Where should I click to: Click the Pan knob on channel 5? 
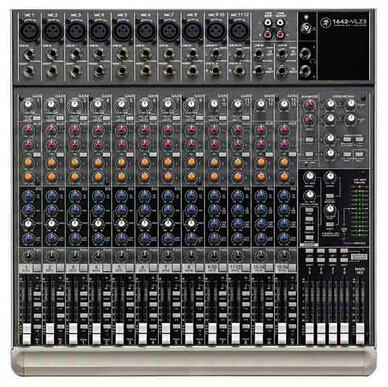[121, 256]
